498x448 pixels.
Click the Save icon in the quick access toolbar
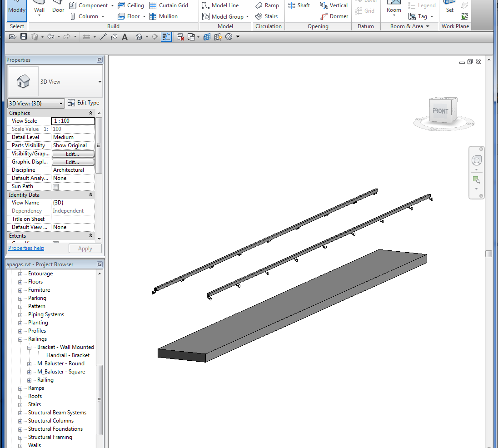coord(23,37)
